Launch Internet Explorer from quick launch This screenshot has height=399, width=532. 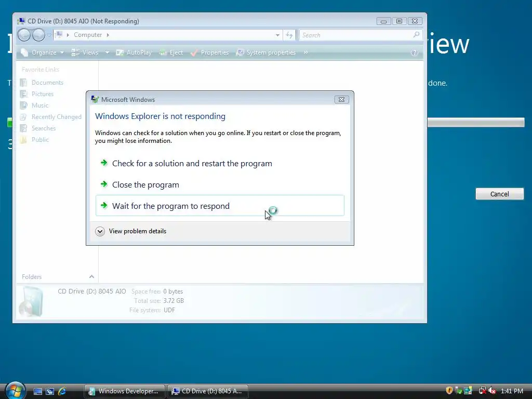pos(62,391)
